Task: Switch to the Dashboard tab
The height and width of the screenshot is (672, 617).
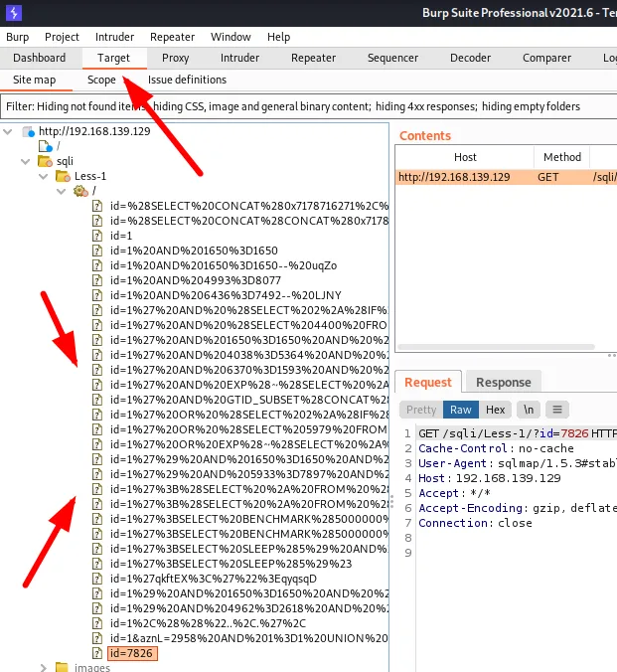Action: point(40,58)
